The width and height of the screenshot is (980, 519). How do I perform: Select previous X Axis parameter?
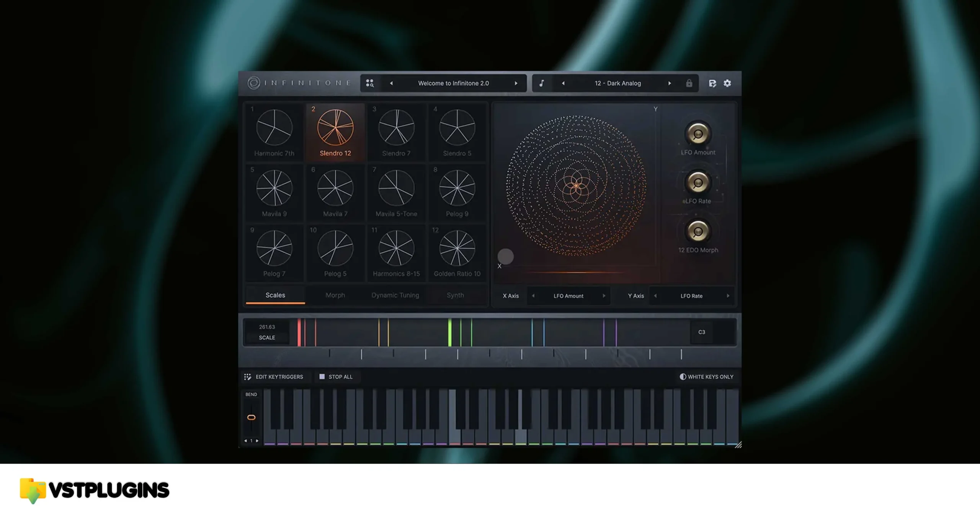(533, 296)
